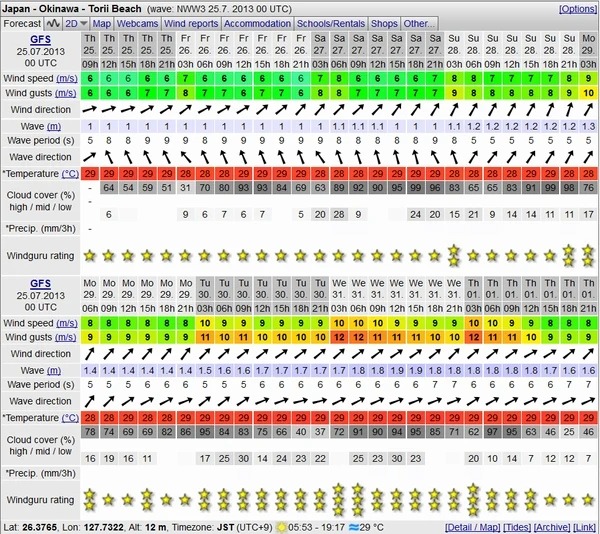Open the [Tides] link
The image size is (600, 534).
pyautogui.click(x=517, y=527)
